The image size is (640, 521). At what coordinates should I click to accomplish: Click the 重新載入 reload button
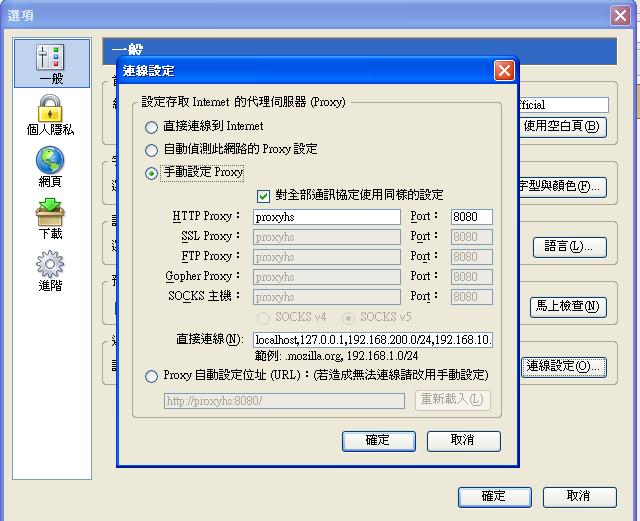[x=453, y=400]
